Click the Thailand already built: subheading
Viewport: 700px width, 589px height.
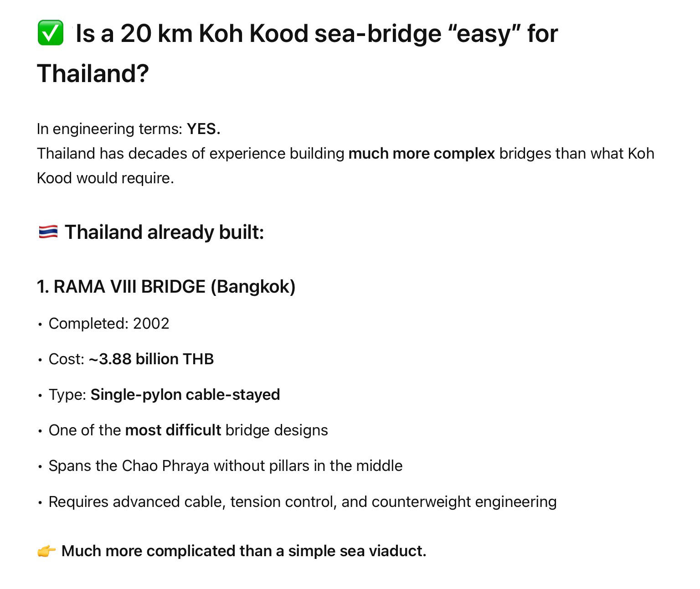165,232
